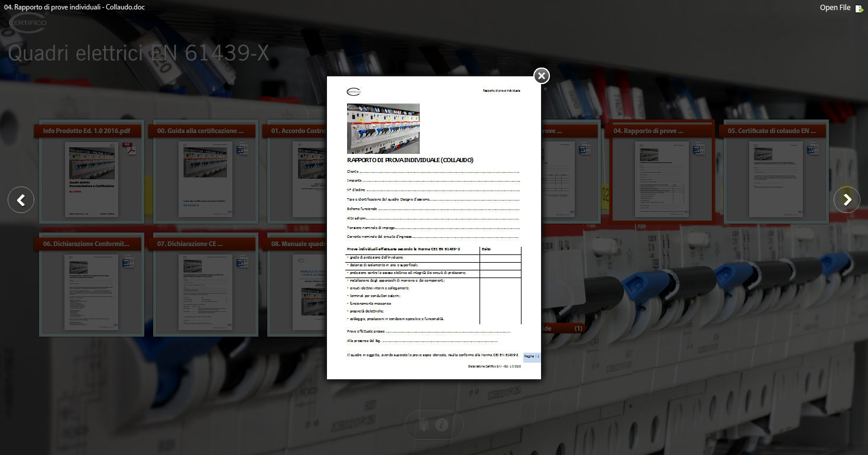Select the Info Prodotto Ed. 1.0 2016.pdf title

point(86,131)
